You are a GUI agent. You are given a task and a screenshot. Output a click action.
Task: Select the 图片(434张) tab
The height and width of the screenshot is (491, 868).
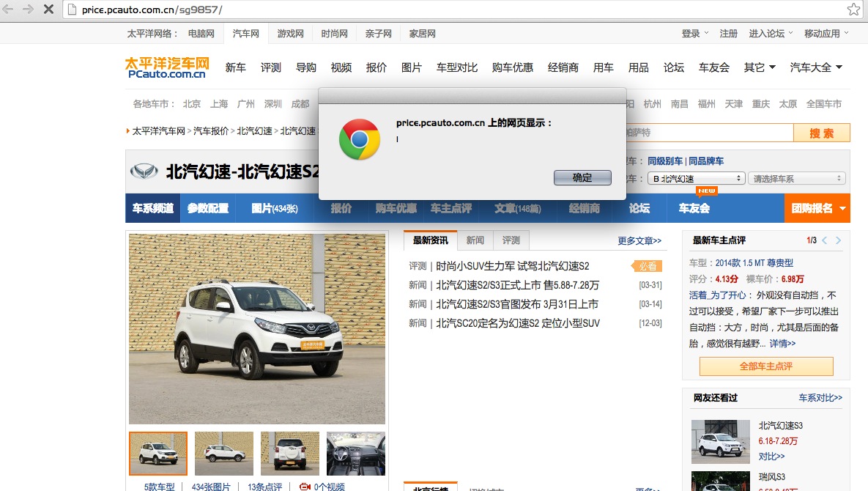coord(275,208)
